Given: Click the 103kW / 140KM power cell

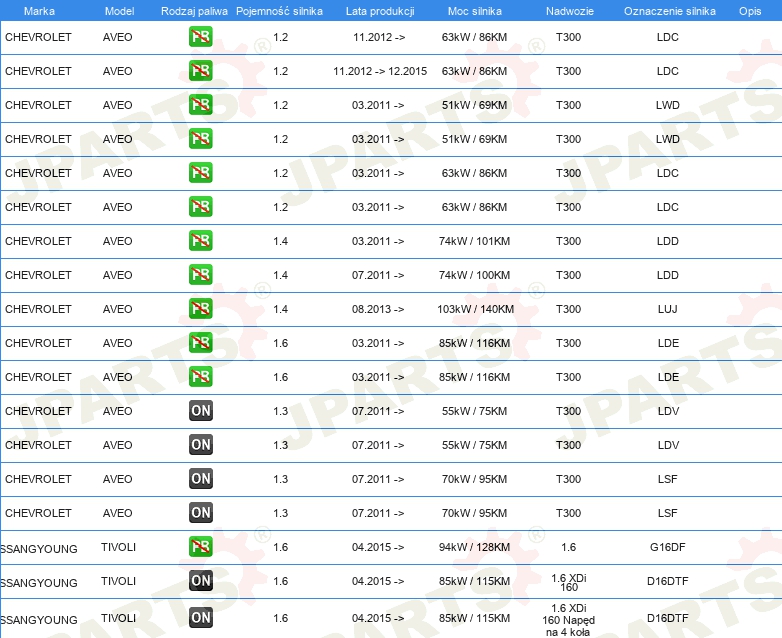Looking at the screenshot, I should (x=475, y=309).
